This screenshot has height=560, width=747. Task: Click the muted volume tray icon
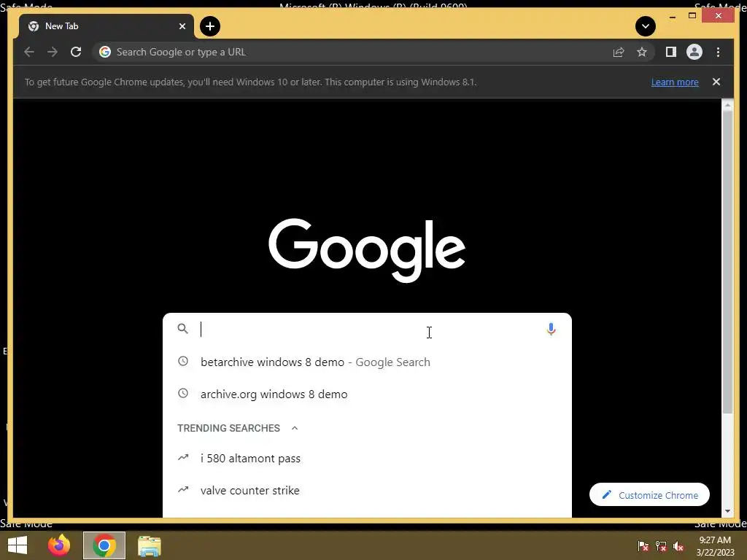click(678, 545)
